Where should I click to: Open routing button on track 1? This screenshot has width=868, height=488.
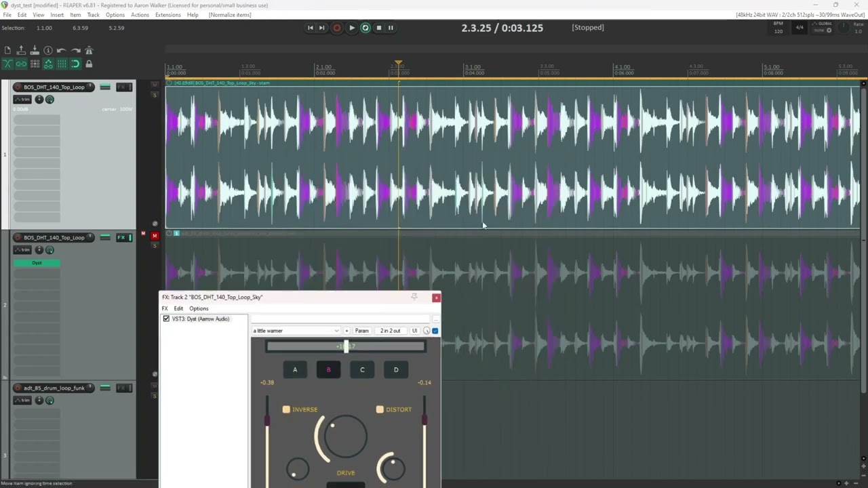coord(105,87)
